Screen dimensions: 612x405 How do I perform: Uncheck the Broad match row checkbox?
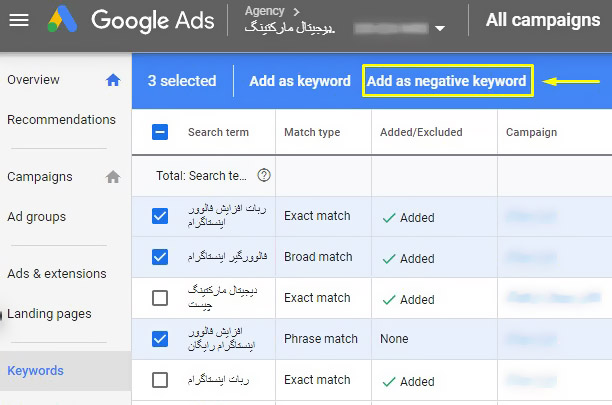tap(160, 257)
